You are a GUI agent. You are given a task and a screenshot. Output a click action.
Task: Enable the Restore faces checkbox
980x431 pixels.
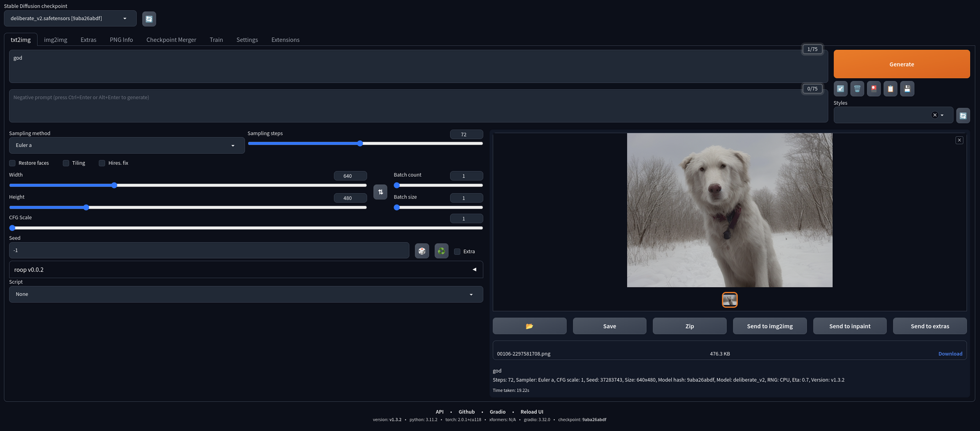[x=12, y=163]
